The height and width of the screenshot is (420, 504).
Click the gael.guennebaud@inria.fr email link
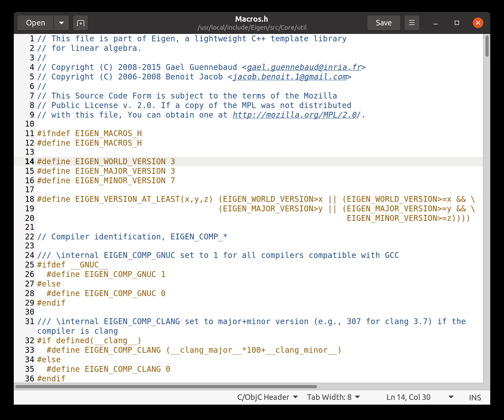[x=304, y=67]
